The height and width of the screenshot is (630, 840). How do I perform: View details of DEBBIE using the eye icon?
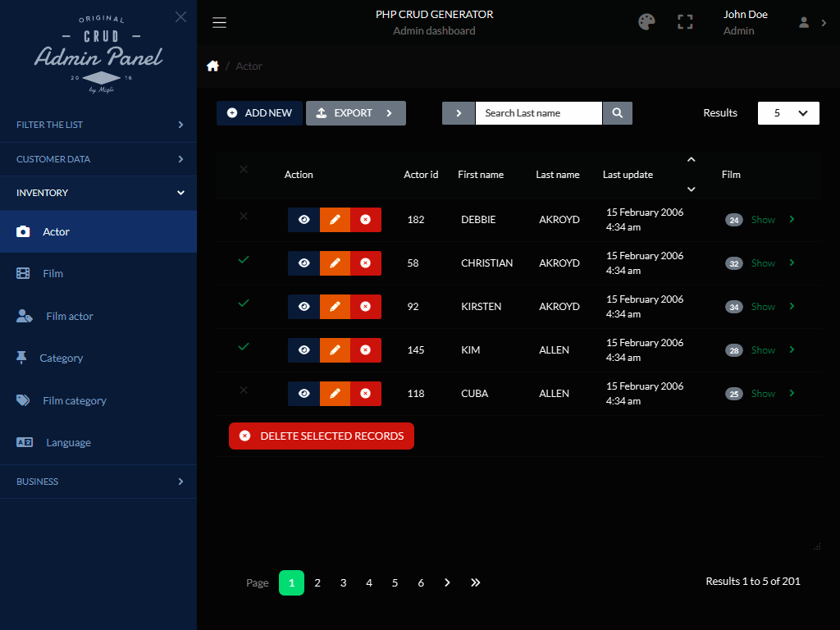coord(304,219)
